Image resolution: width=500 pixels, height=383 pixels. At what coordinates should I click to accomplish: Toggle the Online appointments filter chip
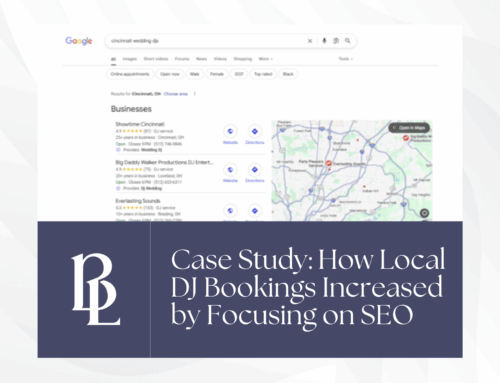pos(130,74)
